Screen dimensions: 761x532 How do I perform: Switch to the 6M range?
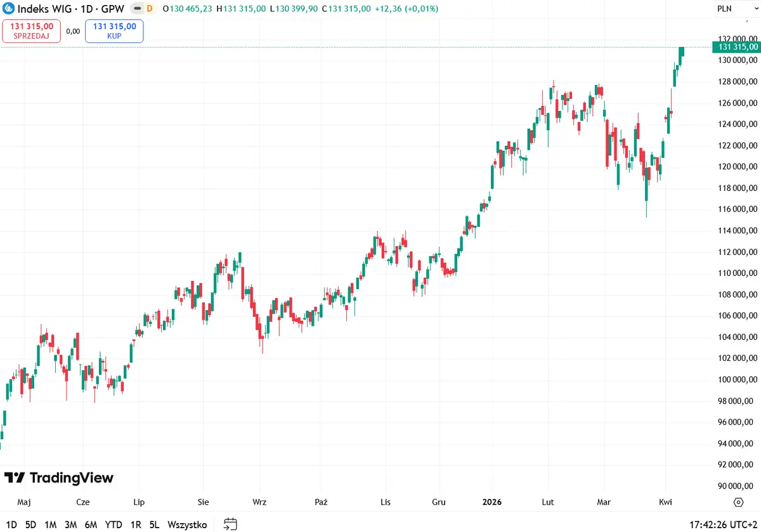pyautogui.click(x=91, y=524)
